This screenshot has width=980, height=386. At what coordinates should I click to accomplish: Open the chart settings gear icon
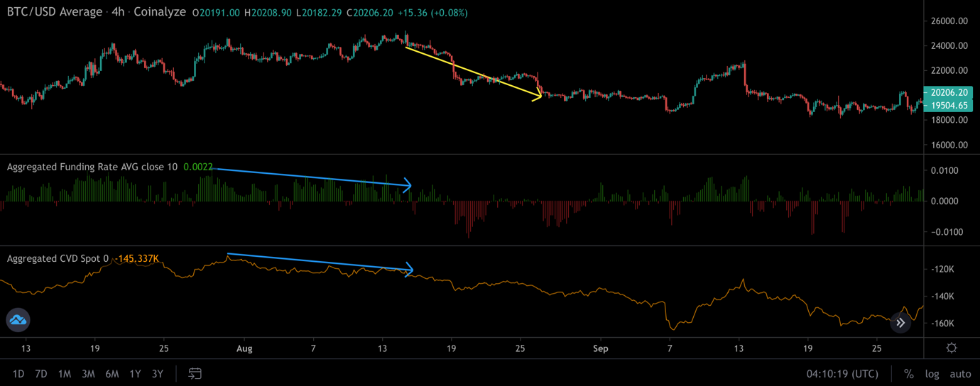tap(952, 348)
